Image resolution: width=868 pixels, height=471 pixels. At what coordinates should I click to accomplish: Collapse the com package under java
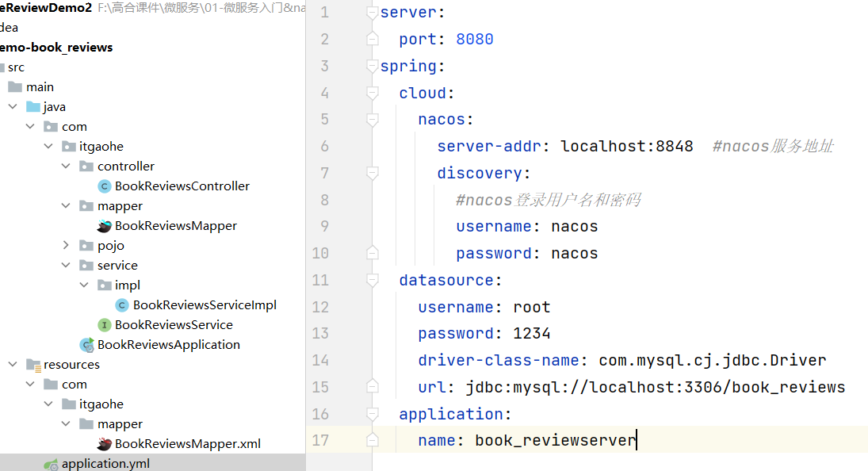30,126
